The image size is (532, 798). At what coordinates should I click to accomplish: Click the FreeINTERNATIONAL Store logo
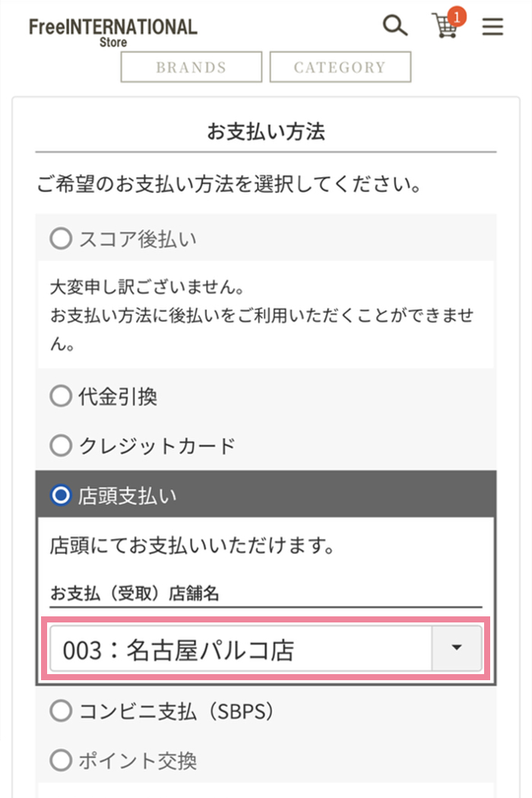(112, 31)
